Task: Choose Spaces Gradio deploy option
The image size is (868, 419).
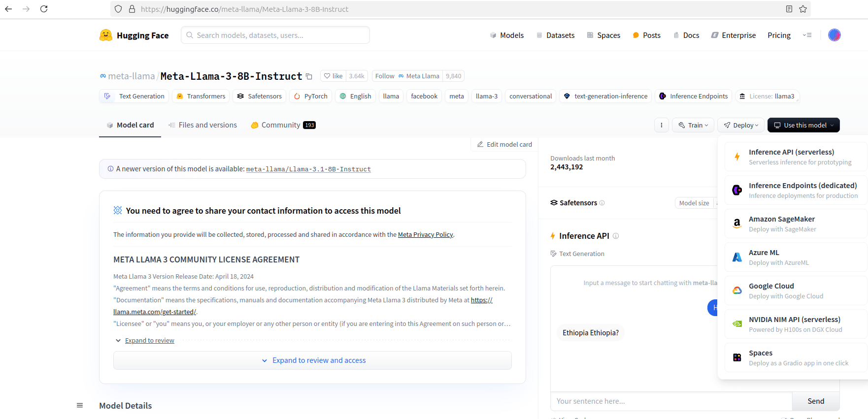Action: point(796,357)
